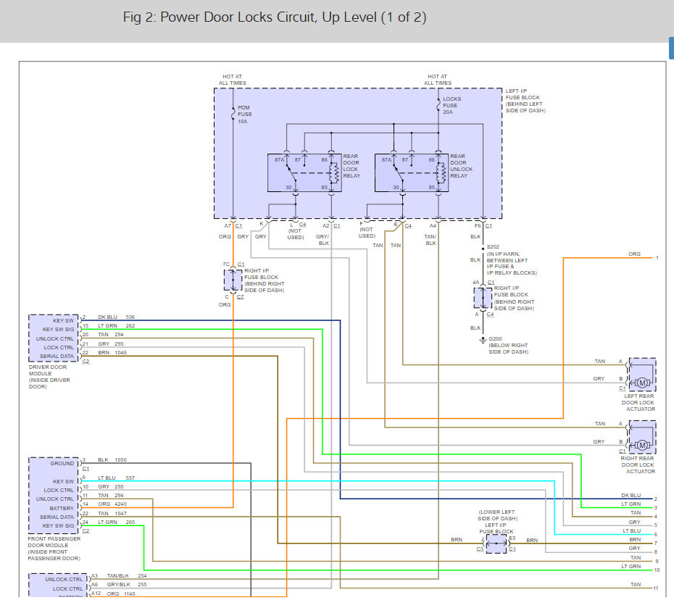Click the ORG wire endpoint numbered 1
This screenshot has width=674, height=616.
[x=657, y=258]
